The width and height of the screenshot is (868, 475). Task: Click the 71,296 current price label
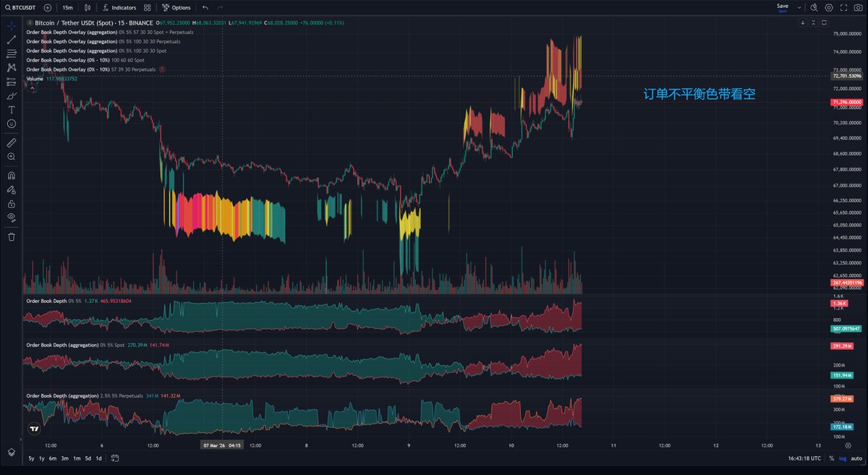(848, 103)
